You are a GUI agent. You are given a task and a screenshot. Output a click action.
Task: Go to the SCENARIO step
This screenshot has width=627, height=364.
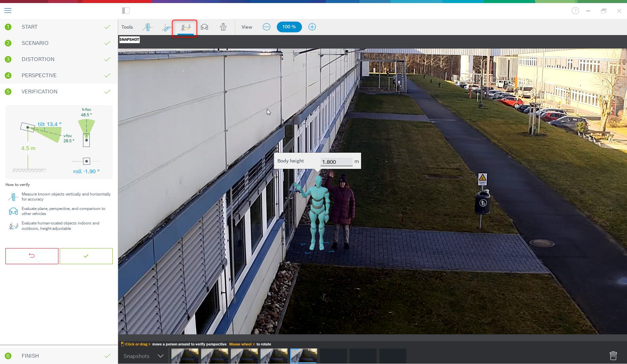59,43
